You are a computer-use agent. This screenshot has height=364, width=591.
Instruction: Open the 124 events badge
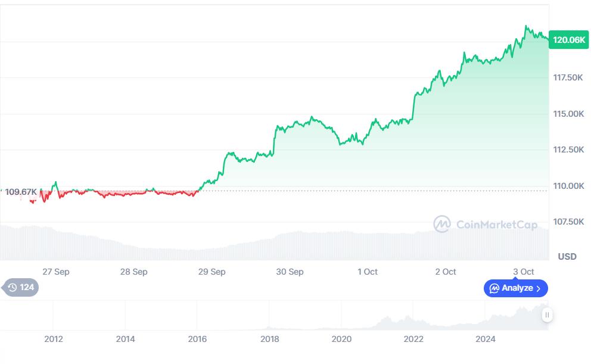point(21,288)
